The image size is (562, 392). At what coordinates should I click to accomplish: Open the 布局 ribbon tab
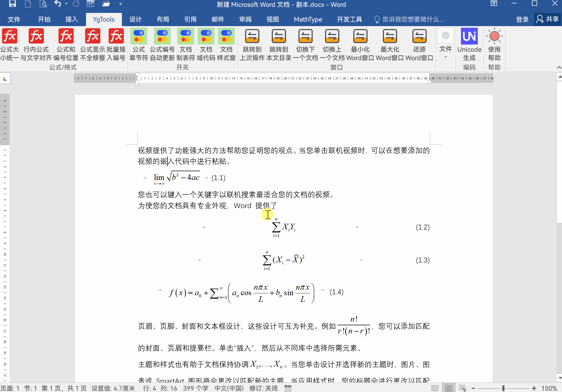coord(163,19)
